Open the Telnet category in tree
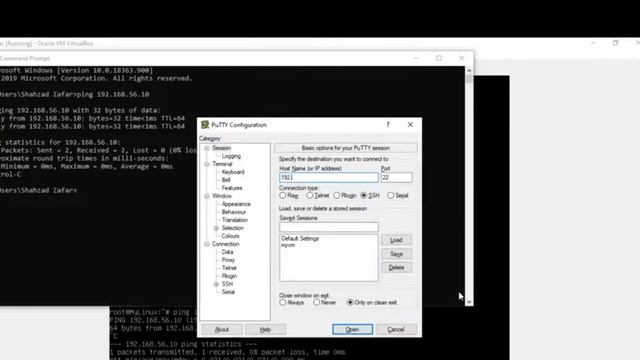The height and width of the screenshot is (360, 640). (229, 268)
